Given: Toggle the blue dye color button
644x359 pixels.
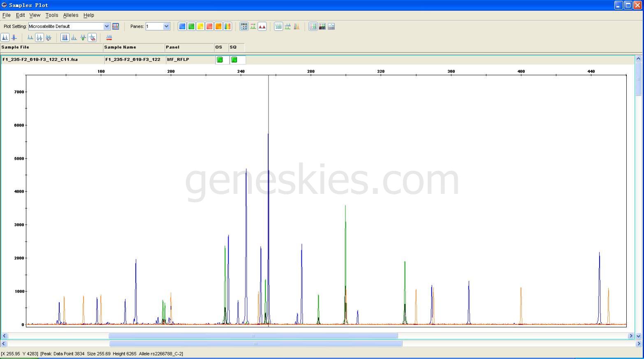Looking at the screenshot, I should [x=182, y=26].
